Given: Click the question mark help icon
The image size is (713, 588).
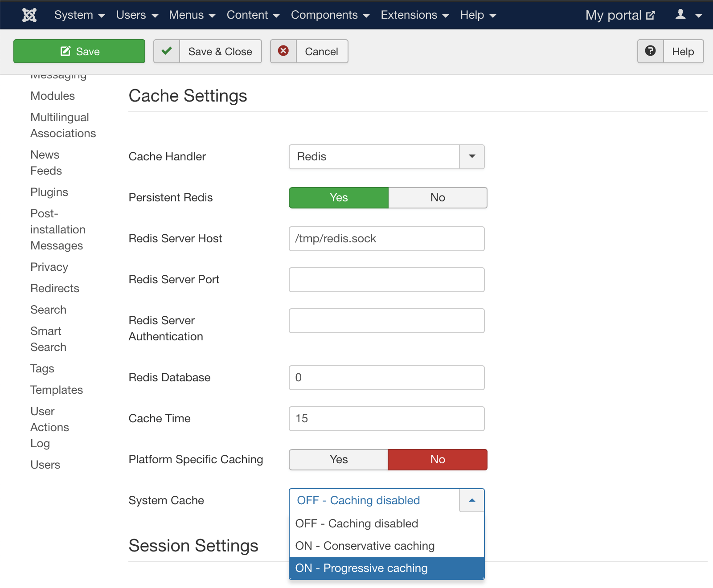Looking at the screenshot, I should click(650, 51).
